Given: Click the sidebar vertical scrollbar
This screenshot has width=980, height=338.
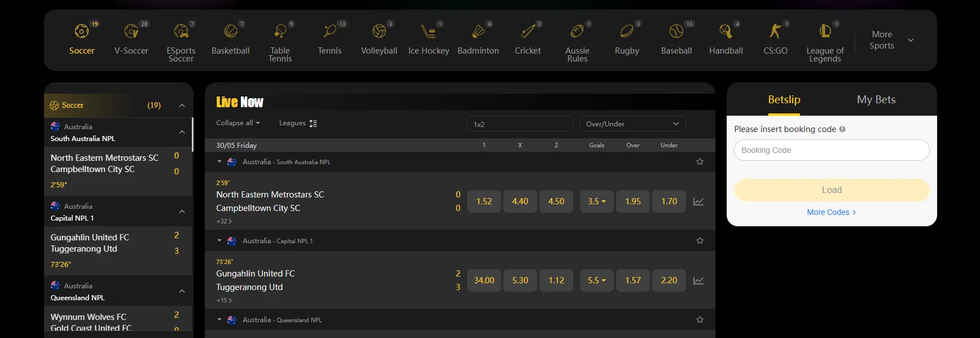Looking at the screenshot, I should click(x=192, y=134).
